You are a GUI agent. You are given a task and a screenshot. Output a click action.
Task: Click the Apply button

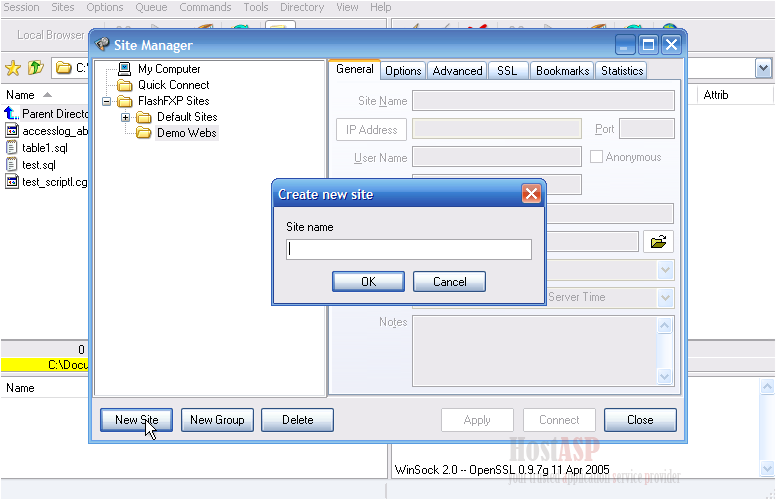pyautogui.click(x=477, y=420)
